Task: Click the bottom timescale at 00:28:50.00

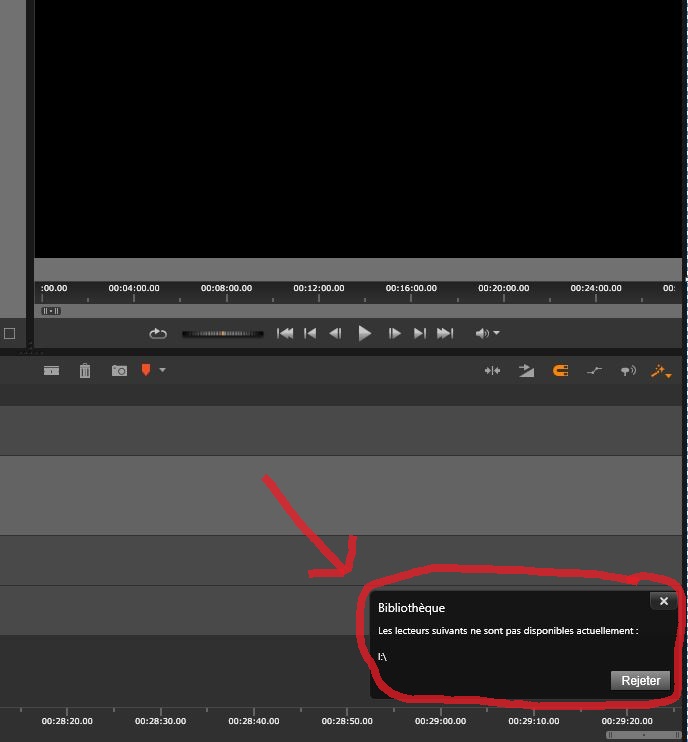Action: (x=347, y=721)
